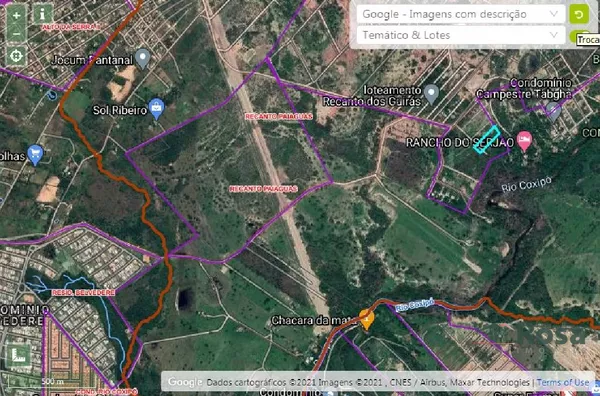Select the cyan highlighted lot rectangle

pyautogui.click(x=486, y=140)
